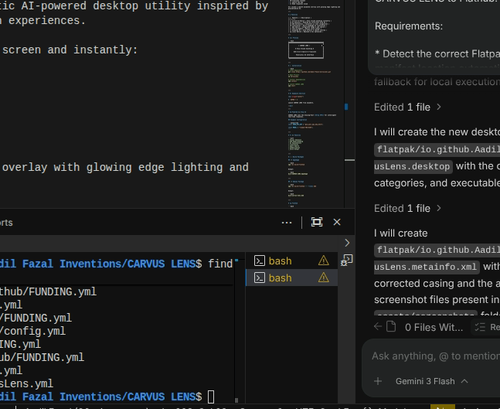The width and height of the screenshot is (500, 409).
Task: Click the warning icon on second bash entry
Action: [x=323, y=278]
